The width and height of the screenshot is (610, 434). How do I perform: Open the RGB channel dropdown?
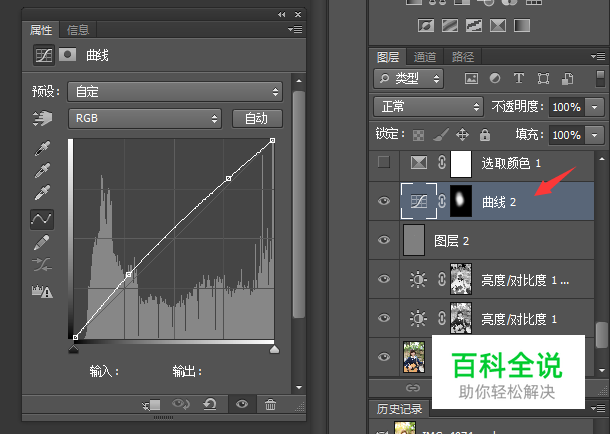point(144,119)
